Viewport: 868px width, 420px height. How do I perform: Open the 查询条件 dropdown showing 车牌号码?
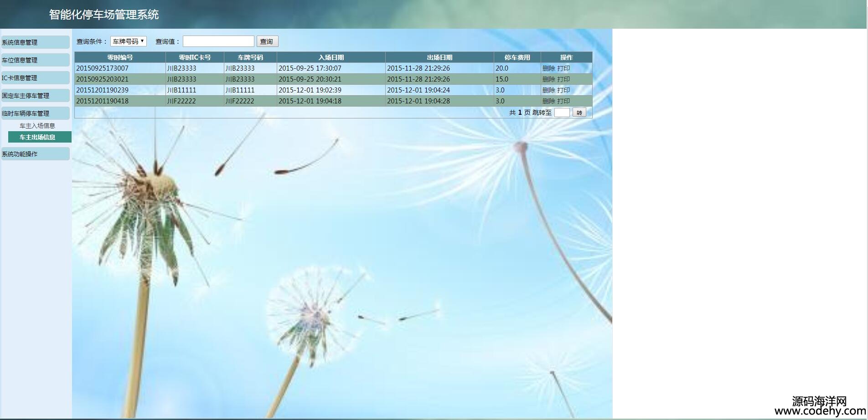[x=128, y=41]
